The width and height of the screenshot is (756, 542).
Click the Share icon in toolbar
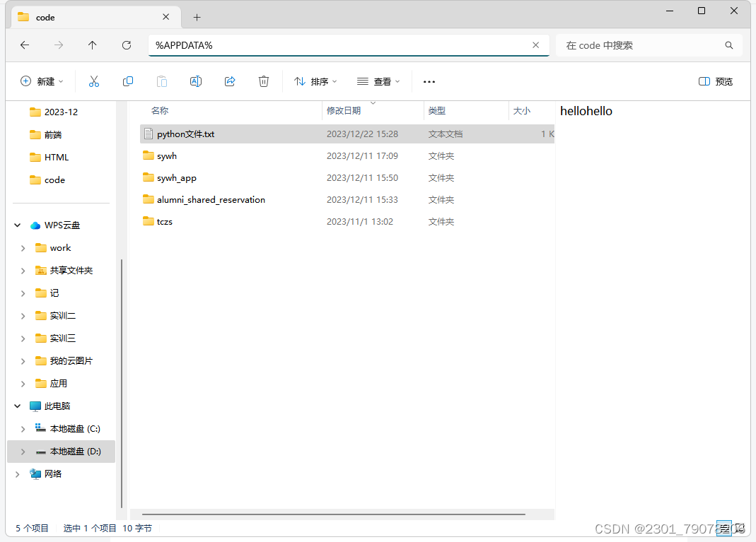point(230,81)
